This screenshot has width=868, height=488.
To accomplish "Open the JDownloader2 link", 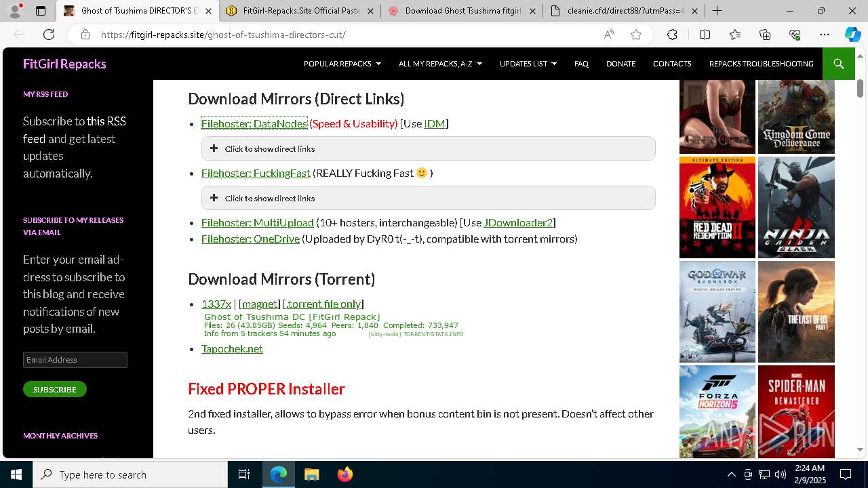I will [x=518, y=222].
